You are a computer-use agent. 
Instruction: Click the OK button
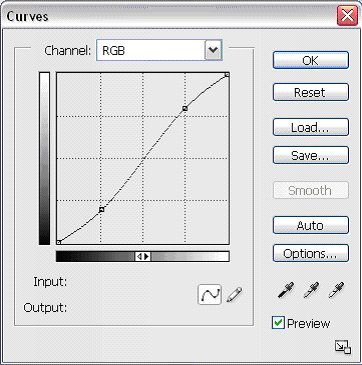(311, 60)
